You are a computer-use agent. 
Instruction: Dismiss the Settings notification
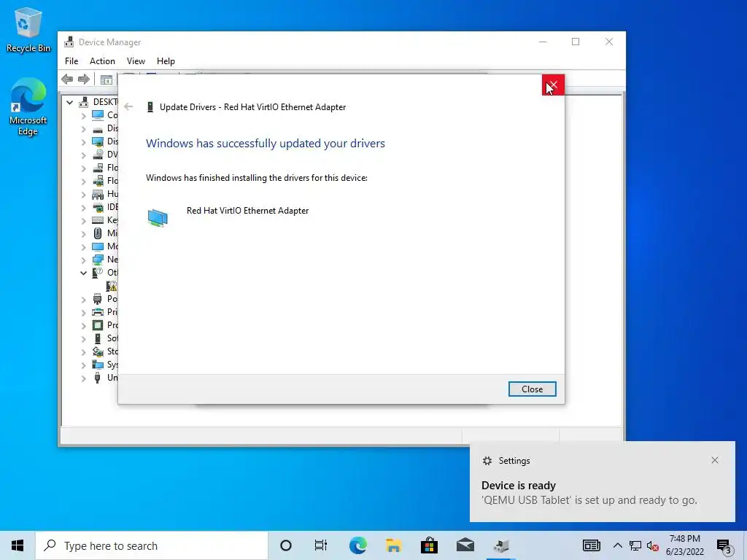click(715, 460)
